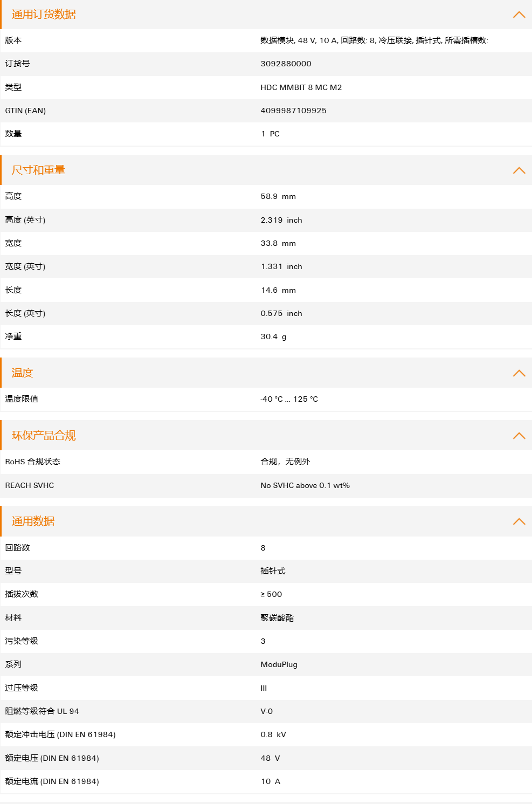Click the 插拔次数 row label
The height and width of the screenshot is (804, 532).
coord(22,594)
